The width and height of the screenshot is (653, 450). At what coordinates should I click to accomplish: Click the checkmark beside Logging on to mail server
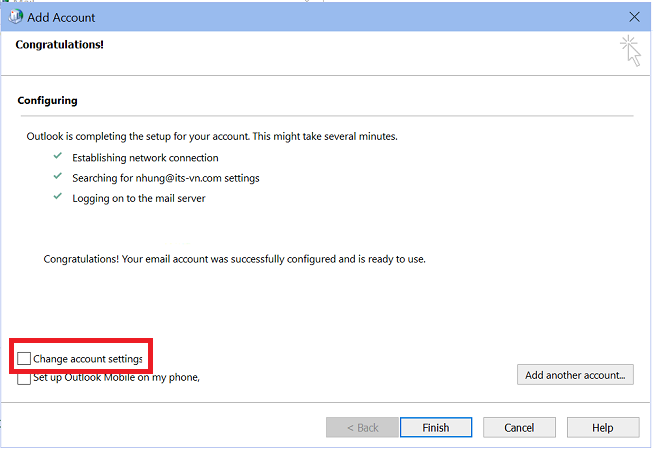tap(57, 196)
